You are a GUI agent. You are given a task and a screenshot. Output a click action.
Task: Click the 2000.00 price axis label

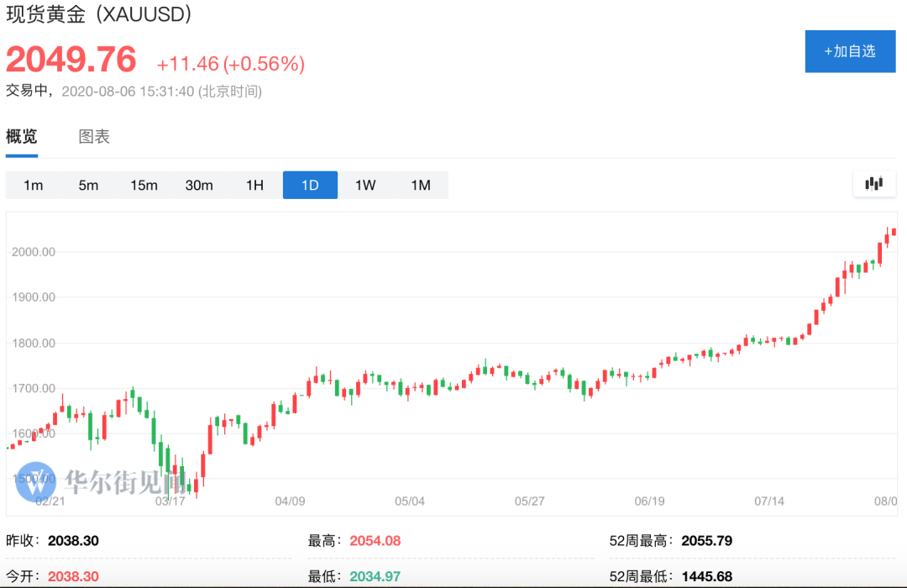[34, 252]
